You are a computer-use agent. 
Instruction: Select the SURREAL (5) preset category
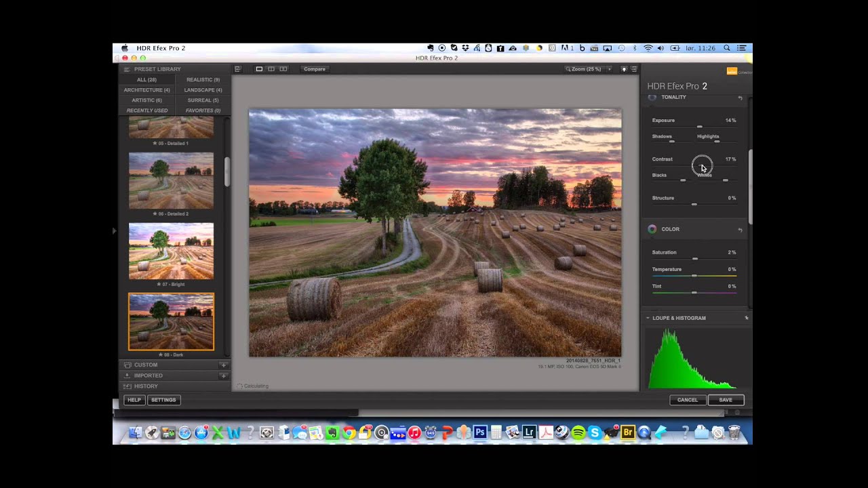point(203,100)
